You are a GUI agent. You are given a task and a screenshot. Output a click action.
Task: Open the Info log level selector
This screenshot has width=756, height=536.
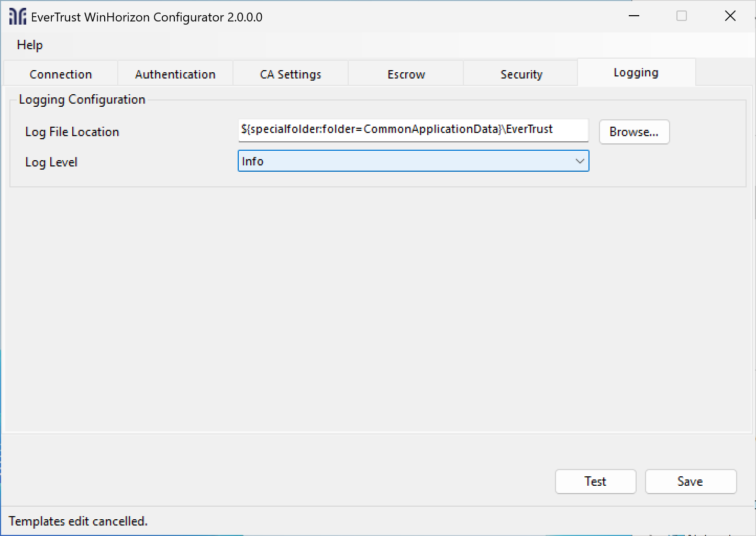point(414,161)
